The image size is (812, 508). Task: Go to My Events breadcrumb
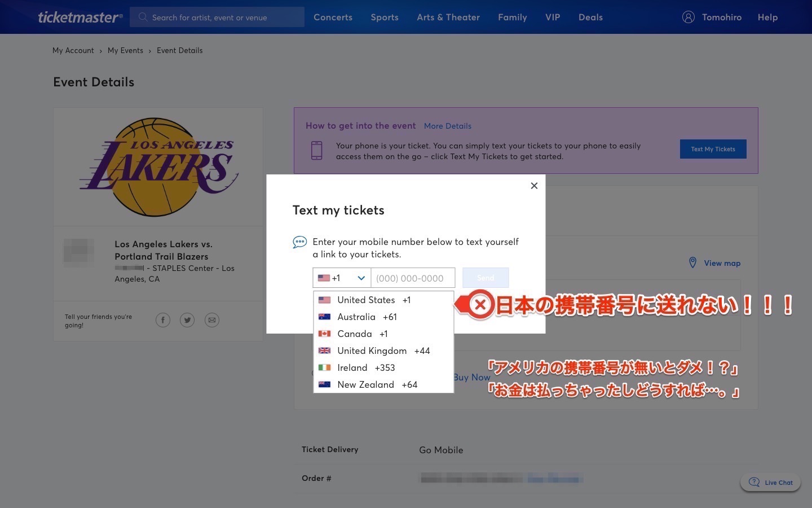125,50
